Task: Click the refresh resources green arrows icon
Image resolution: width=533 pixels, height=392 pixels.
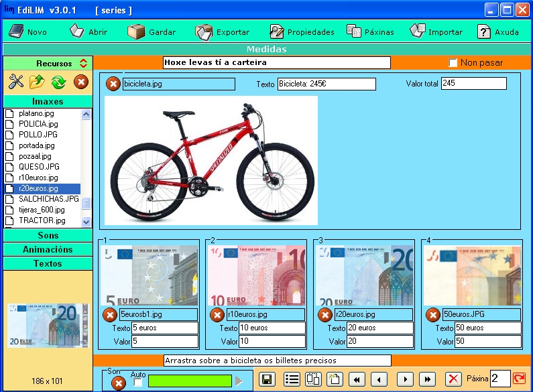Action: (58, 82)
